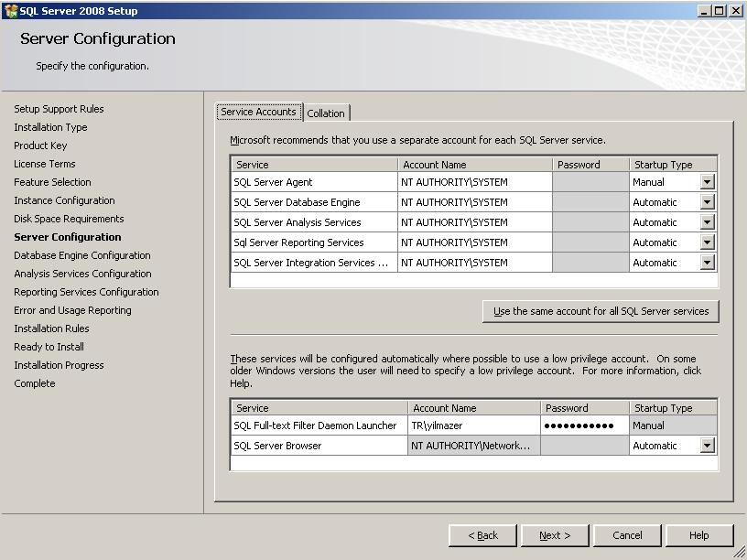747x560 pixels.
Task: Edit account name for SQL Server Analysis Services
Action: tap(475, 222)
